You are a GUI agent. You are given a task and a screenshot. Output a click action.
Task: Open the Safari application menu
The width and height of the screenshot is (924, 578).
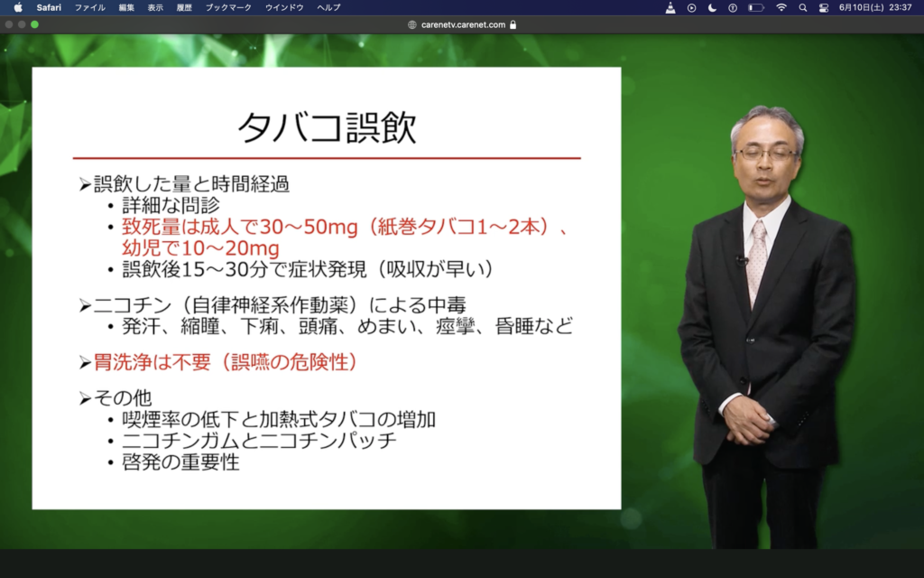pyautogui.click(x=49, y=7)
